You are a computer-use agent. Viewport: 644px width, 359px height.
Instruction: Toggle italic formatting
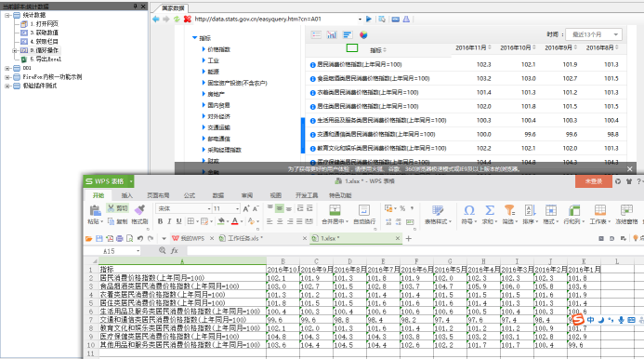click(169, 221)
